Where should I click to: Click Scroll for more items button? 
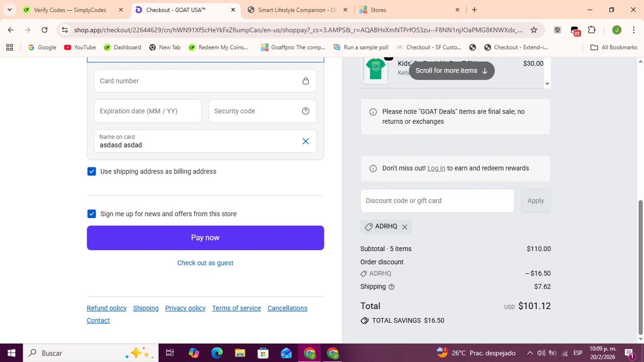452,71
